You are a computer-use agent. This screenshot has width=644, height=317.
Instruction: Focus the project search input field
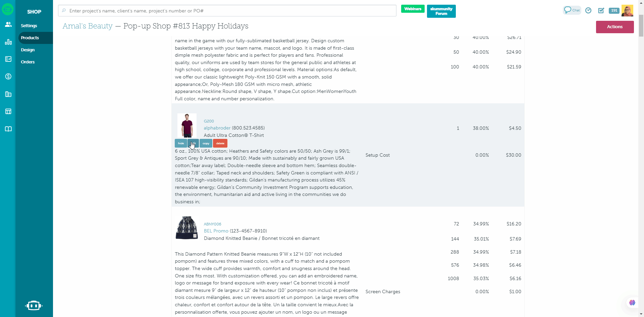(227, 11)
